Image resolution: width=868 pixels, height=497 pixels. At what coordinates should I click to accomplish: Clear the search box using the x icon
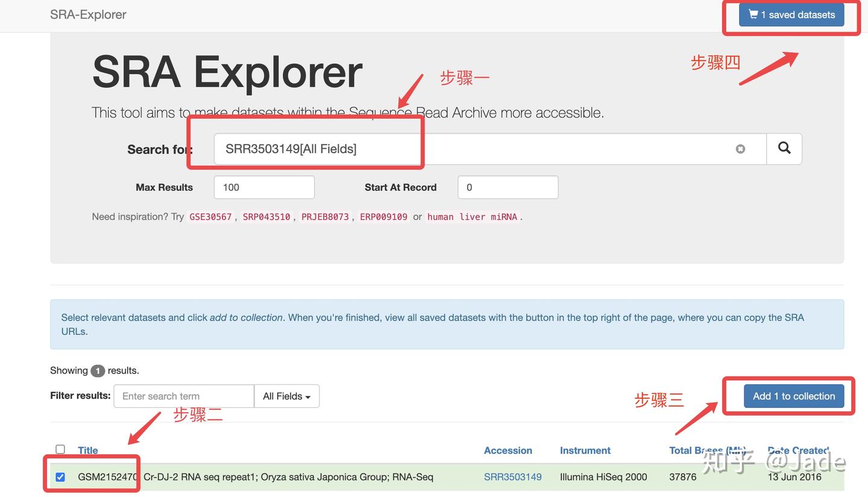point(740,148)
